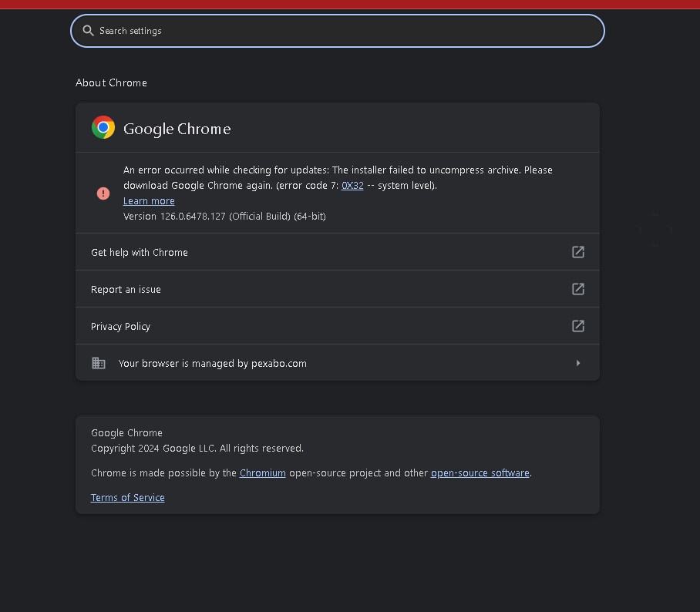Click the Copyright 2024 Google LLC text
The image size is (700, 612).
coord(197,448)
